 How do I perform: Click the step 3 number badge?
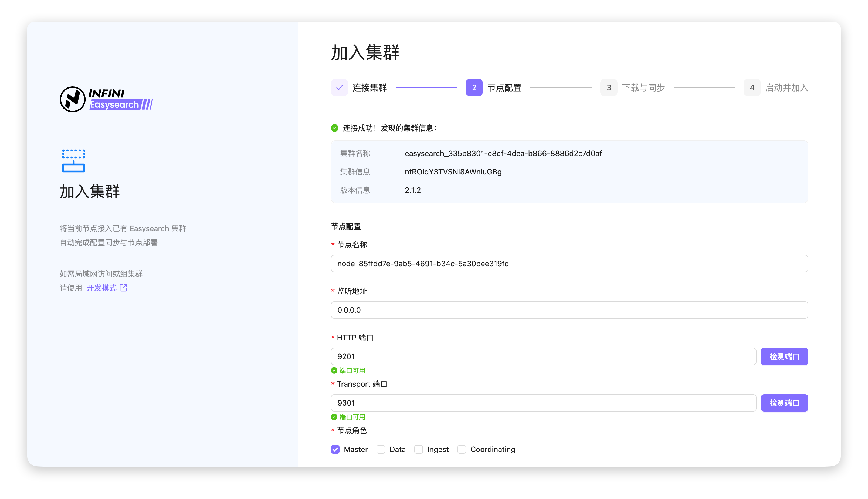[x=608, y=88]
